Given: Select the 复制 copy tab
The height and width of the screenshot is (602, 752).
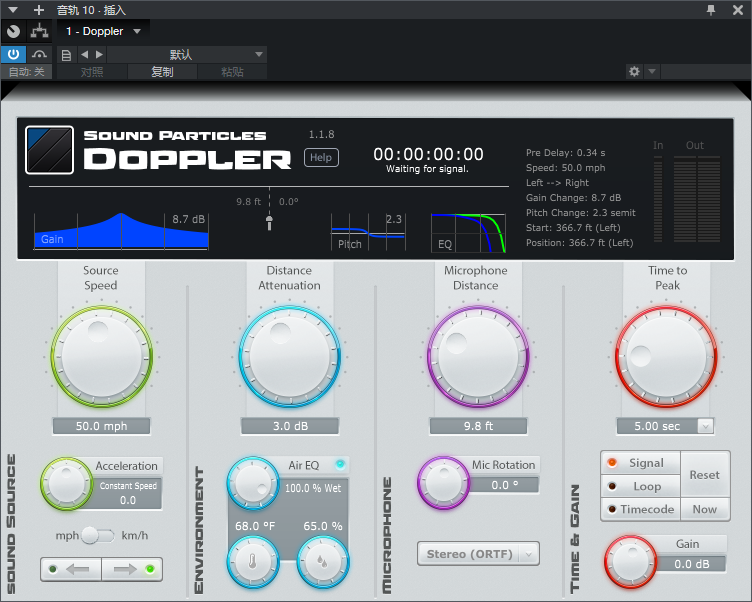Looking at the screenshot, I should [x=162, y=72].
